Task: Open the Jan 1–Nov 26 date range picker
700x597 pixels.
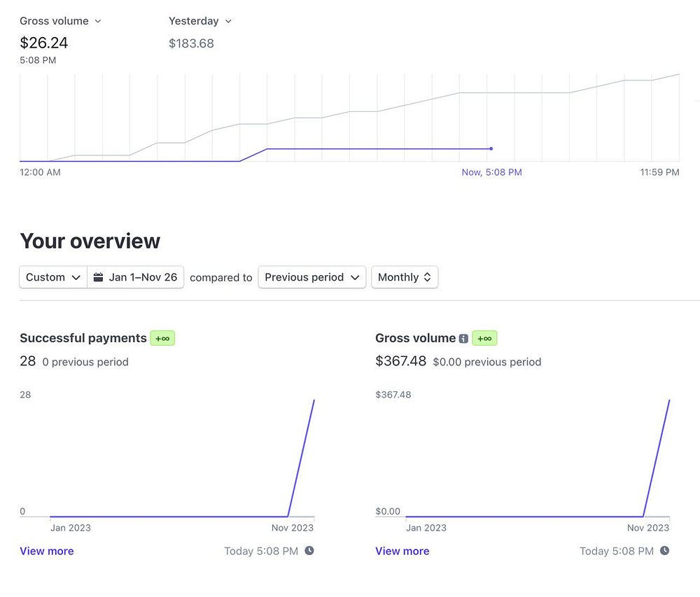Action: [136, 277]
